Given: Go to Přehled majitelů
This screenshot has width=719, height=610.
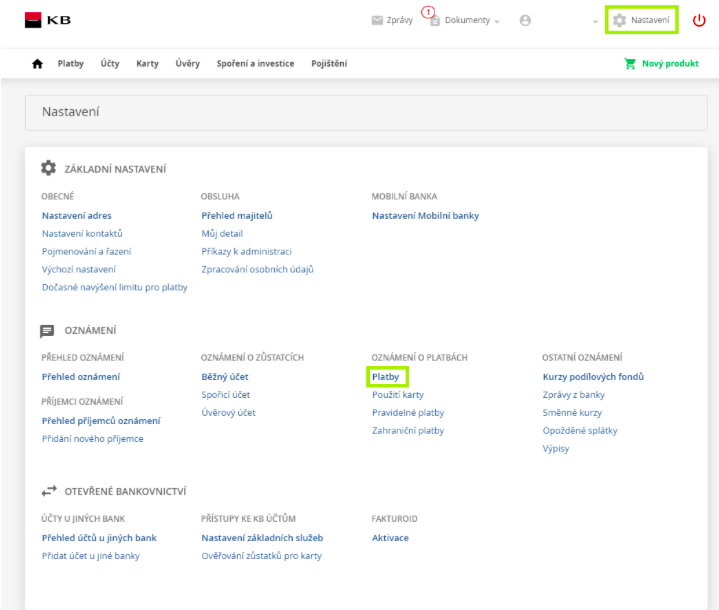Looking at the screenshot, I should [x=237, y=216].
